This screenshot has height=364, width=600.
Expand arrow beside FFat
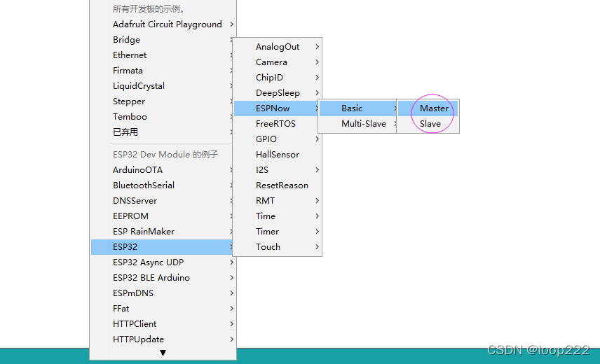(x=231, y=308)
